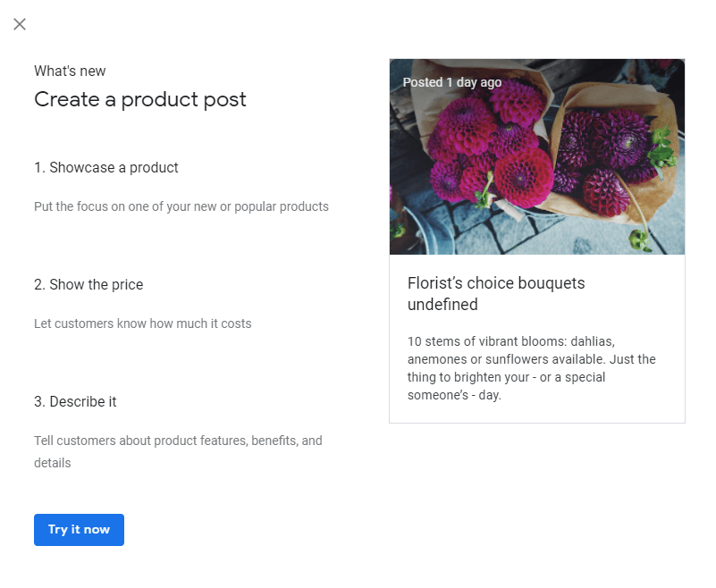Select the Florist's choice bouquets card title
This screenshot has width=716, height=588.
[496, 282]
